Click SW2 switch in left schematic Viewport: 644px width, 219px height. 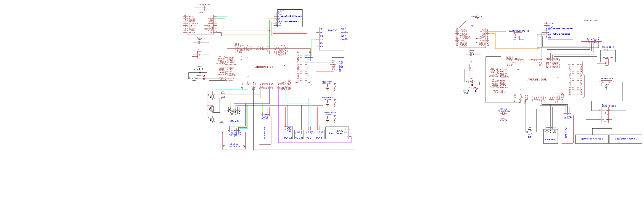(x=194, y=78)
